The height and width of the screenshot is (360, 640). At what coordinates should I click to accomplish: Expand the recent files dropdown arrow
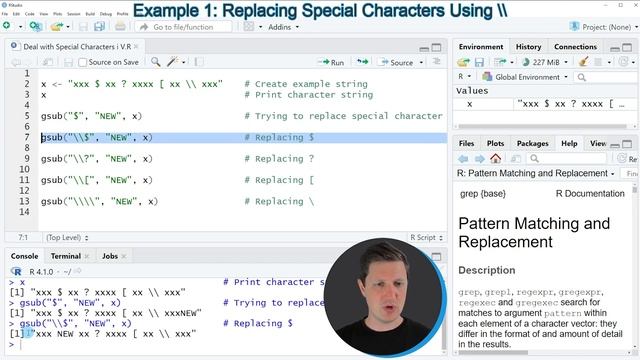[x=68, y=27]
